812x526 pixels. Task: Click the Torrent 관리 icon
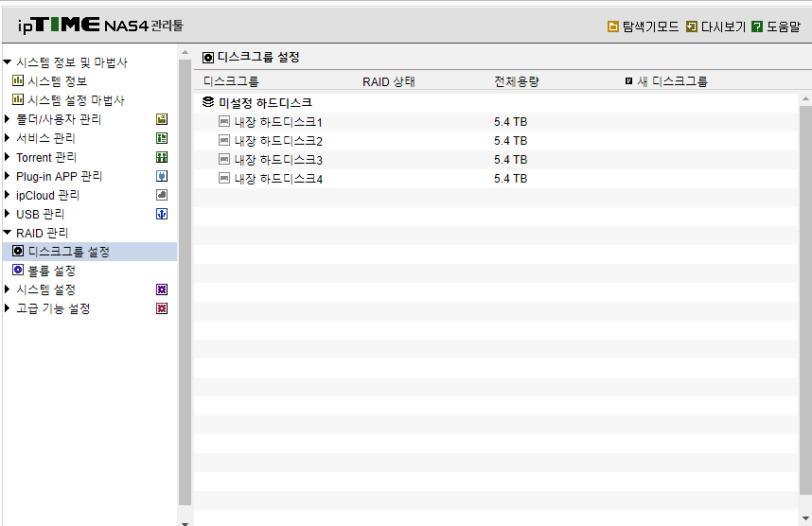[x=162, y=157]
